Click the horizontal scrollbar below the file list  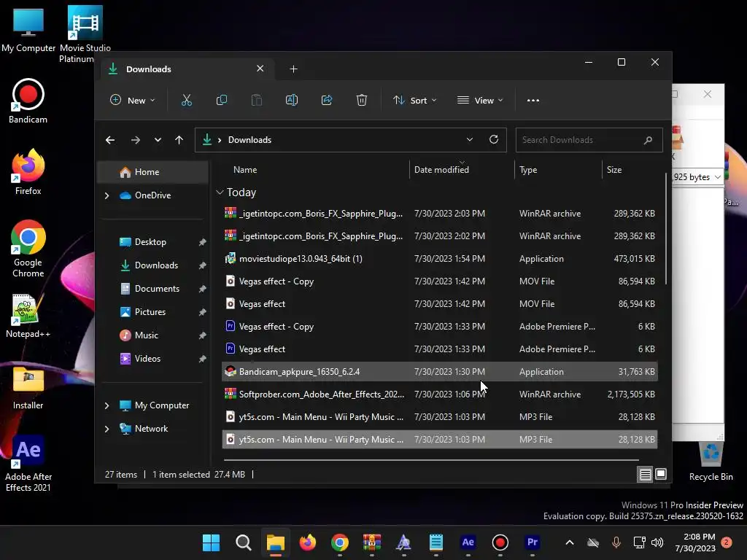click(x=430, y=460)
